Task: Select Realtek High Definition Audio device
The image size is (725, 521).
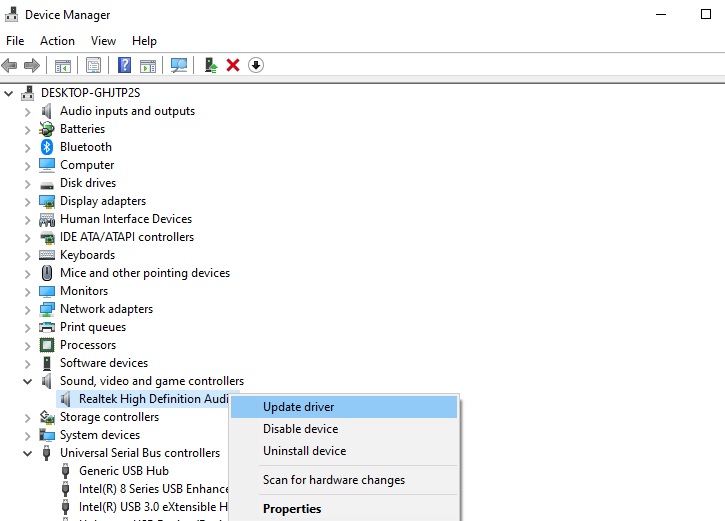Action: click(154, 399)
